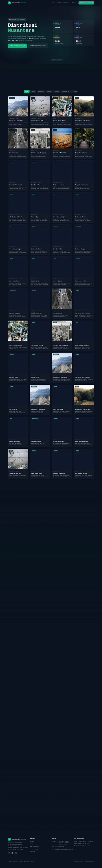Open the Beranda menu in the top navigation
The height and width of the screenshot is (868, 102).
53,3
